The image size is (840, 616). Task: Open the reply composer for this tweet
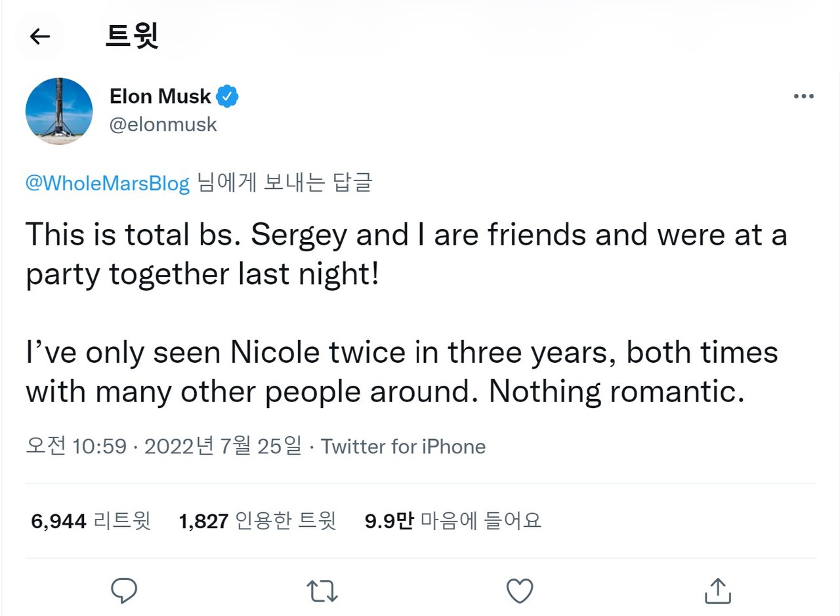click(124, 591)
